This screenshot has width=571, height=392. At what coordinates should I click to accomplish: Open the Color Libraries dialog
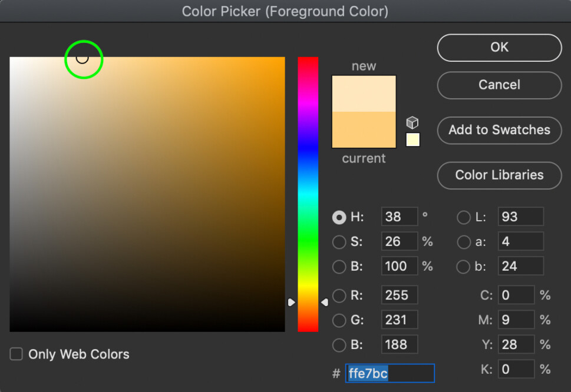[499, 175]
